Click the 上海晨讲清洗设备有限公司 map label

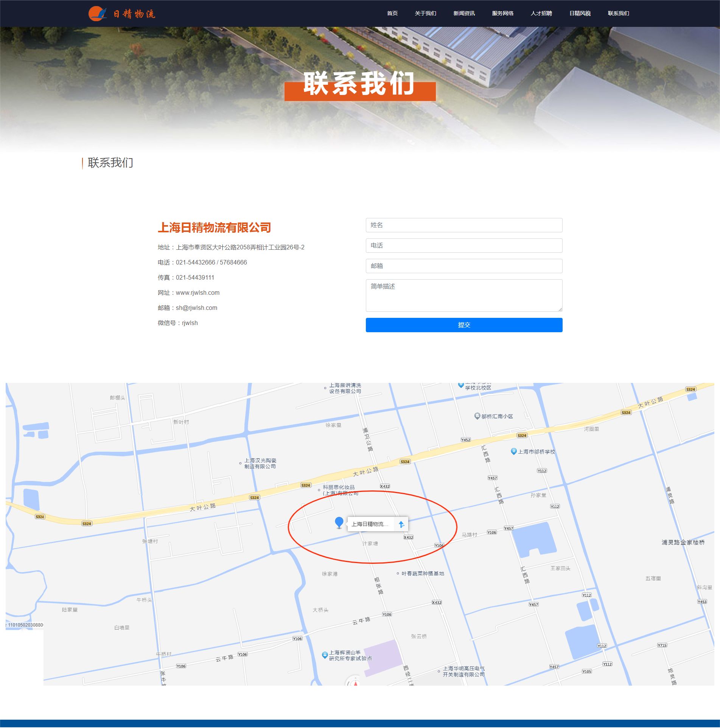tap(345, 388)
